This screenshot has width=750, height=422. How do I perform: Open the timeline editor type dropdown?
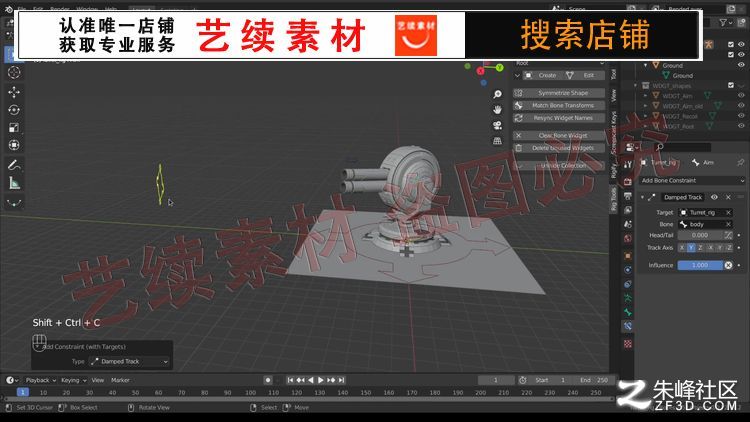coord(12,380)
